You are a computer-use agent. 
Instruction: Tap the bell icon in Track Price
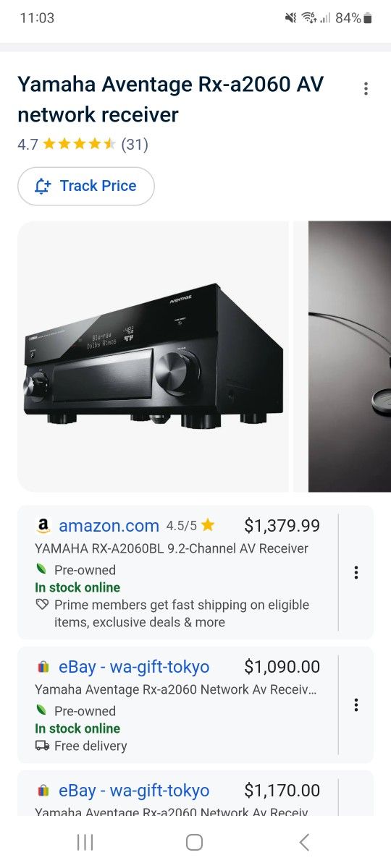point(43,186)
